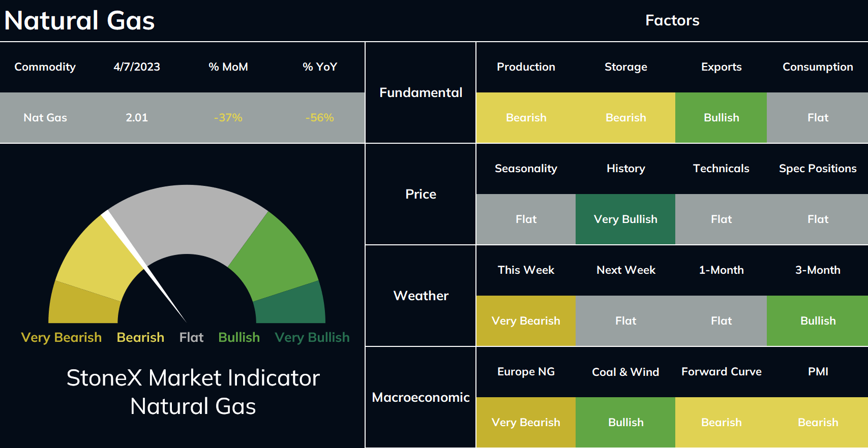Click the Exports Bullish cell

tap(721, 117)
